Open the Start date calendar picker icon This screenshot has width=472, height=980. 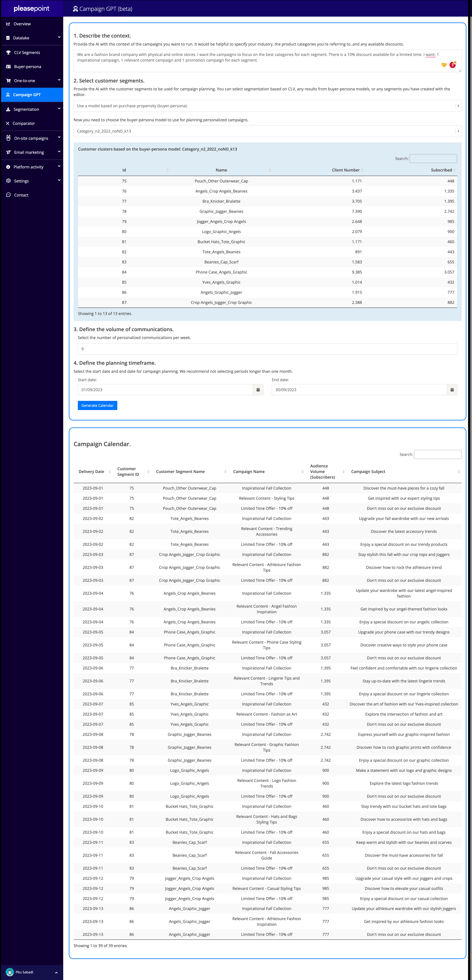258,389
